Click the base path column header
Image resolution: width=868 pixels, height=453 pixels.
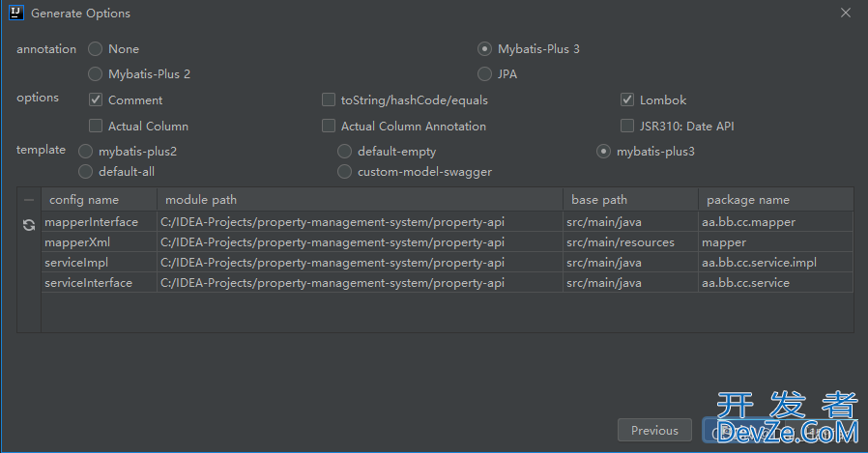pos(630,200)
